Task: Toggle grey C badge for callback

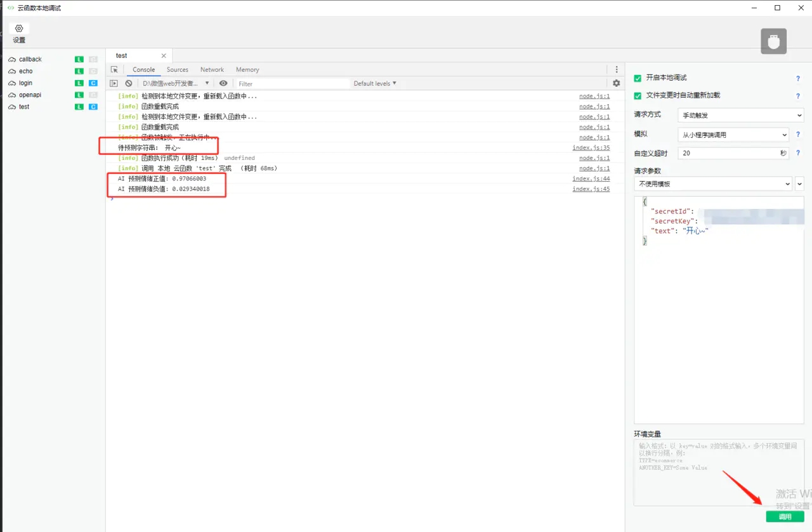Action: (93, 59)
